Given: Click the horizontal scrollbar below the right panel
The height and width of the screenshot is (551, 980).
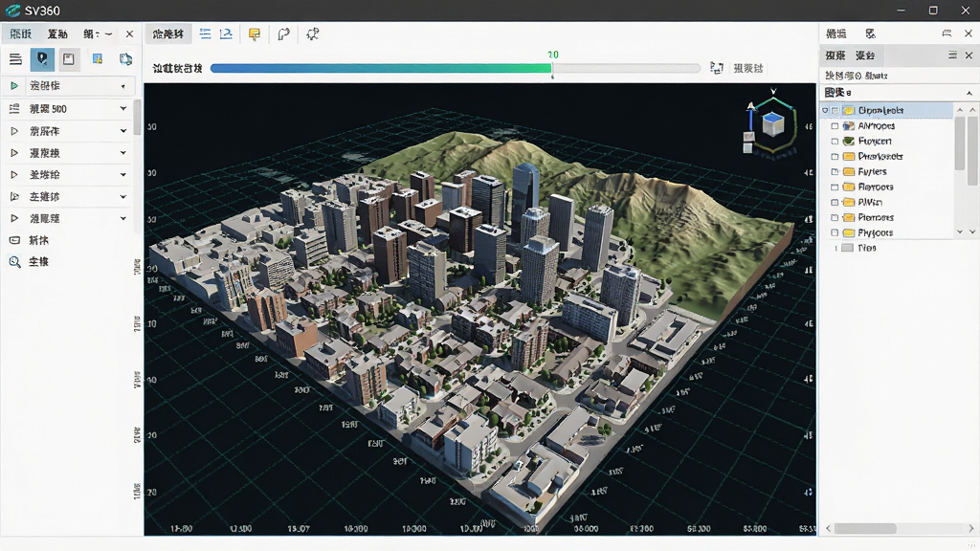Looking at the screenshot, I should click(x=865, y=528).
